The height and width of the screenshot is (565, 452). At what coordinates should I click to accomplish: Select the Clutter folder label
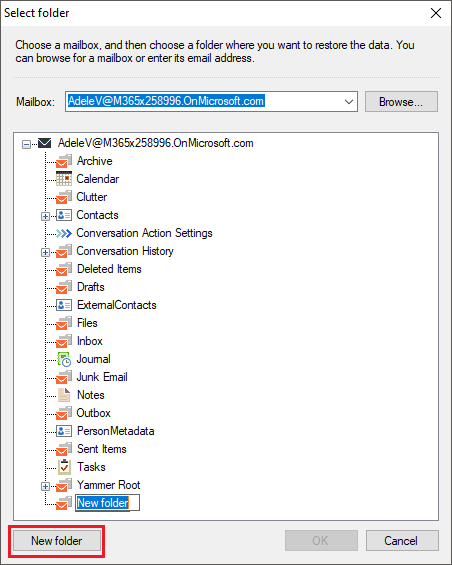click(92, 197)
